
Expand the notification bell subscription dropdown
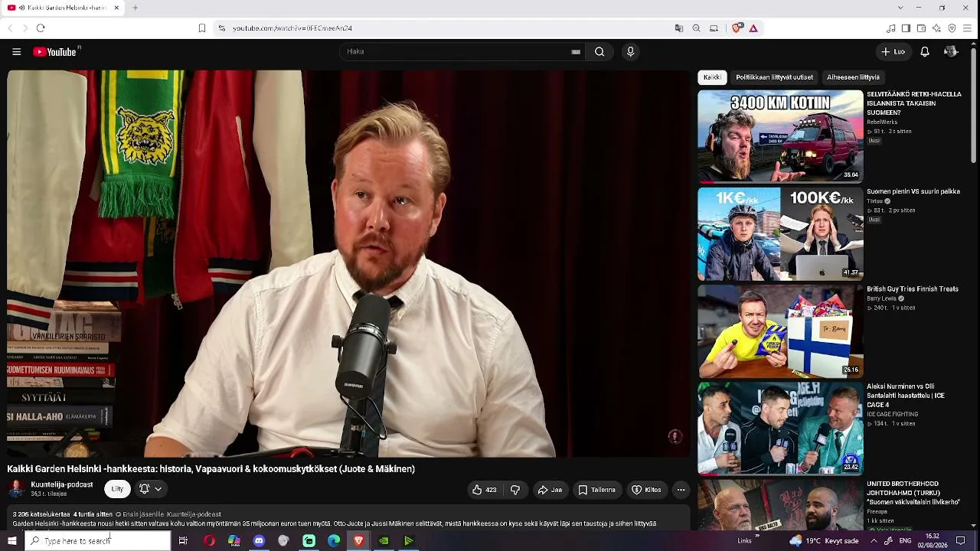point(150,489)
